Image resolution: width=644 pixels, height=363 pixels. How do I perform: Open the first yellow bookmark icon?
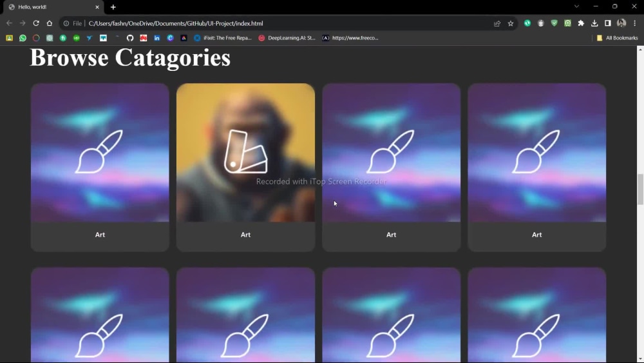pyautogui.click(x=9, y=38)
